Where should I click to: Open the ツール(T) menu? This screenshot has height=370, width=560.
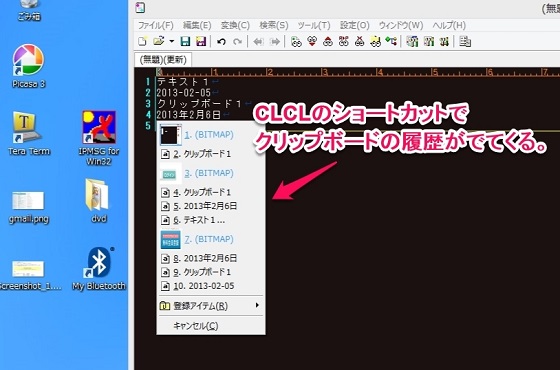pyautogui.click(x=314, y=25)
